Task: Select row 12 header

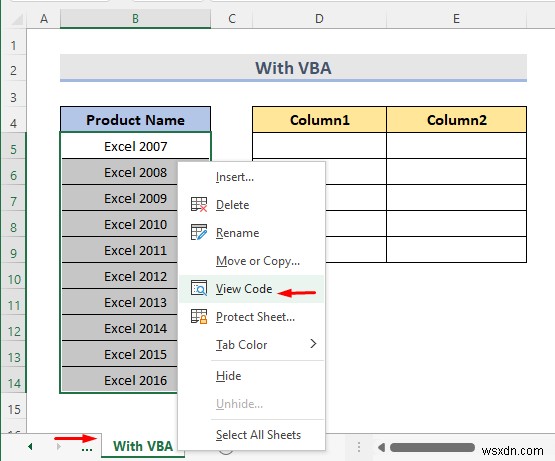Action: 13,328
